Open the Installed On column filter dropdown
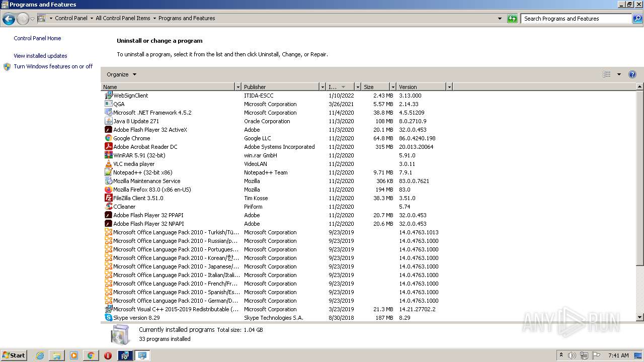644x362 pixels. click(x=358, y=87)
